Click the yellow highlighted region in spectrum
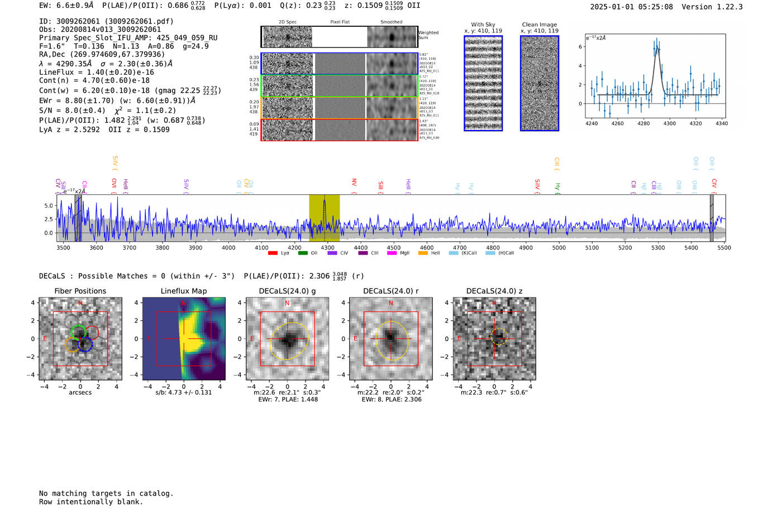 point(325,218)
